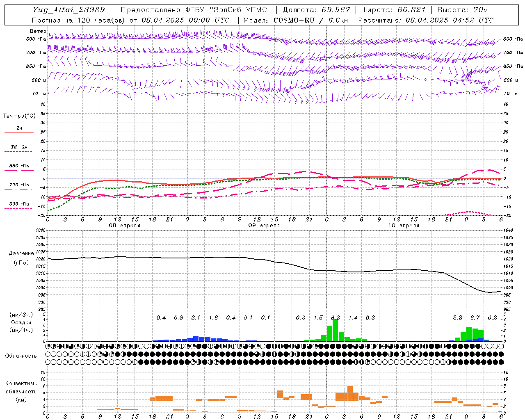
Task: Select the text Предоставлено ФГБУ "ЗапСиб УГМС"
Action: (x=196, y=10)
